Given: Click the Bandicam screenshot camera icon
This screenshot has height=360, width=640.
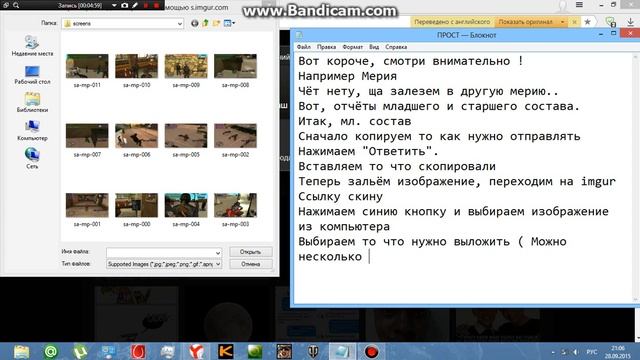Looking at the screenshot, I should click(124, 5).
